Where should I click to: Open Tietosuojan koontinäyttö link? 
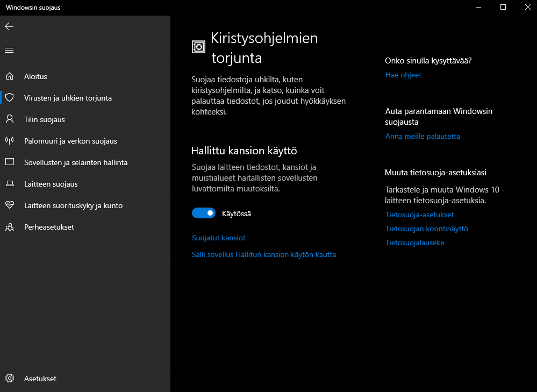point(426,229)
